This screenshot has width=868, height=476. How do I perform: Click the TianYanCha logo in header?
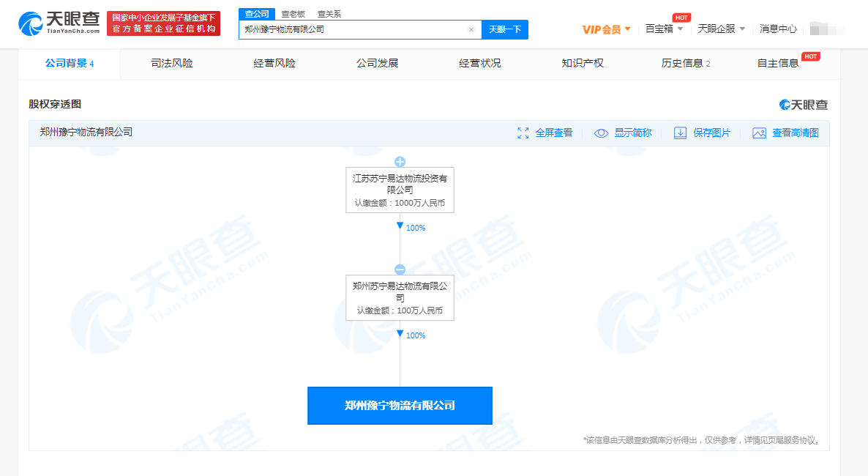tap(59, 23)
